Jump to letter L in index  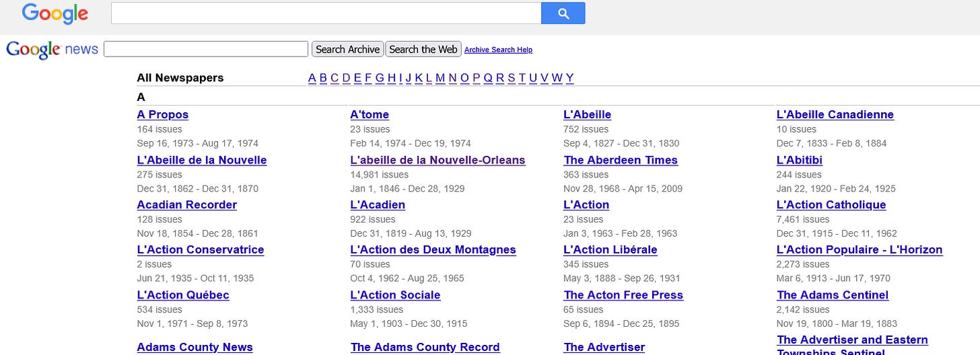[429, 78]
